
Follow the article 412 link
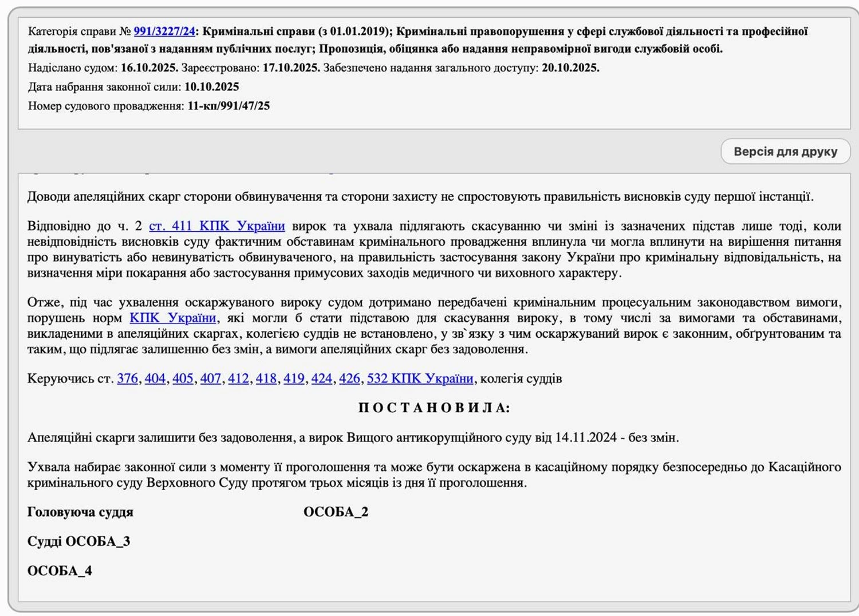pos(238,378)
